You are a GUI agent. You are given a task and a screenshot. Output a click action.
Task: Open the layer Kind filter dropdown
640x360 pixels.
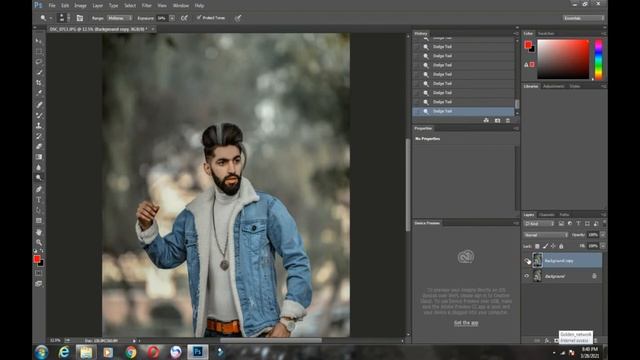(539, 224)
